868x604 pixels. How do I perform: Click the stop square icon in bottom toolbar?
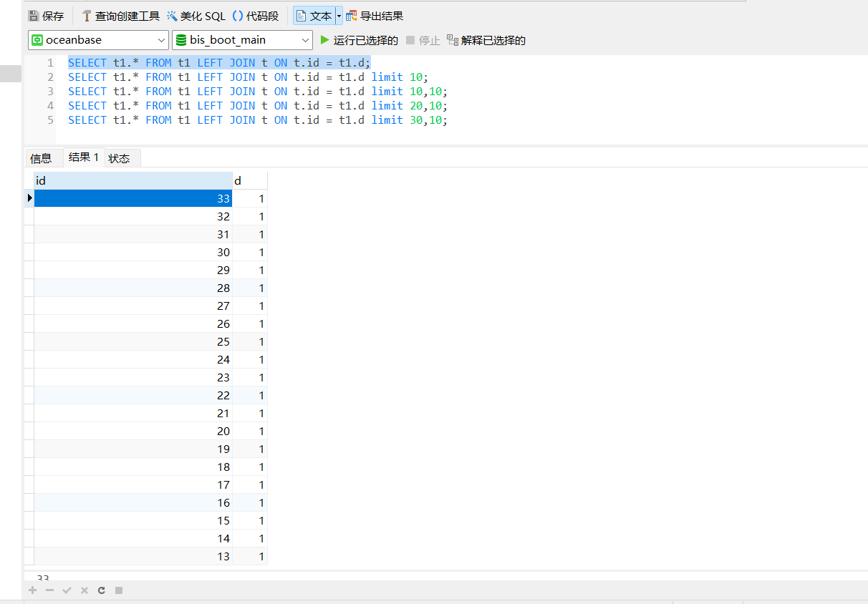(119, 590)
